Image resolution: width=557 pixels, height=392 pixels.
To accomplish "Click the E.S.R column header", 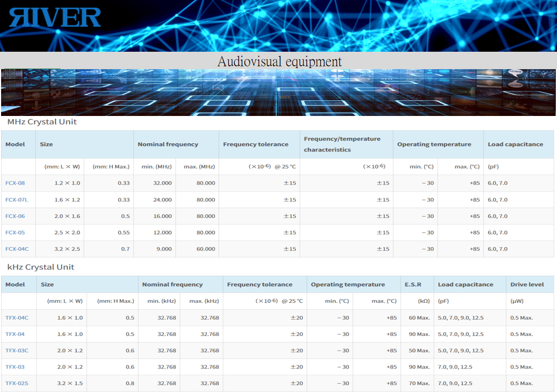I will (x=413, y=284).
